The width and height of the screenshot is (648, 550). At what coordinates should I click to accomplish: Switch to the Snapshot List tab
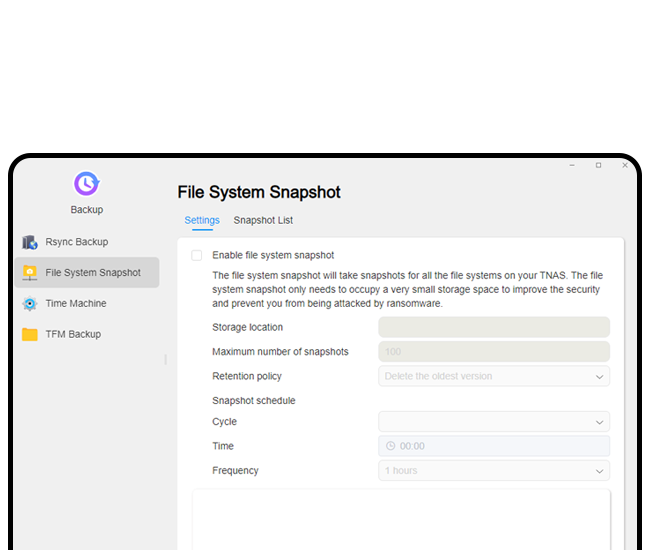click(263, 220)
